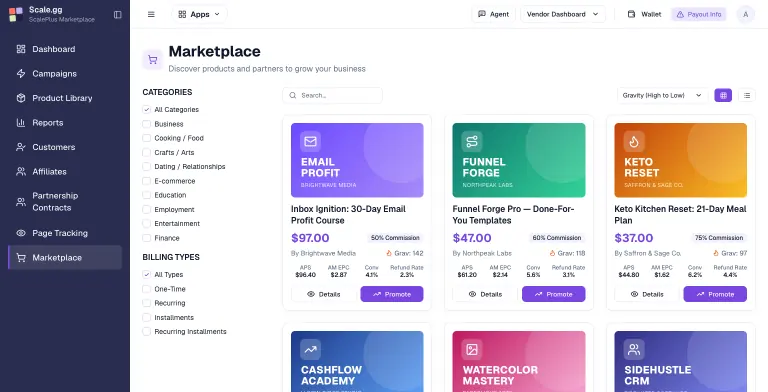Check the Education category

[146, 195]
